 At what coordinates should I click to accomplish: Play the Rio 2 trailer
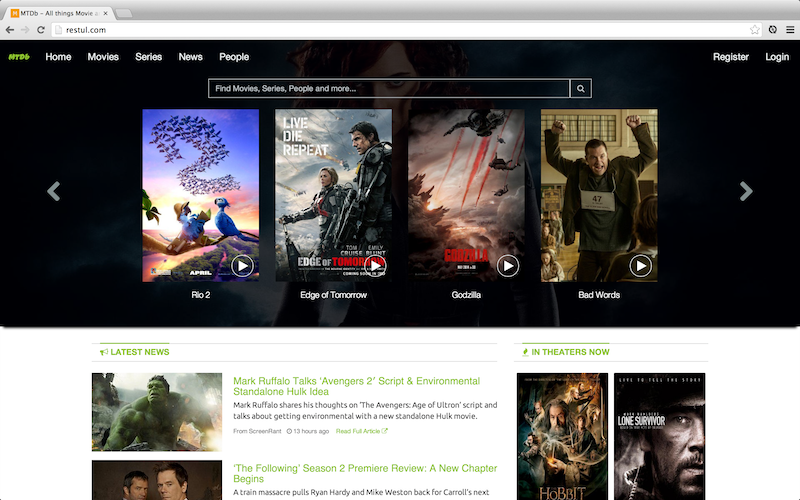242,266
